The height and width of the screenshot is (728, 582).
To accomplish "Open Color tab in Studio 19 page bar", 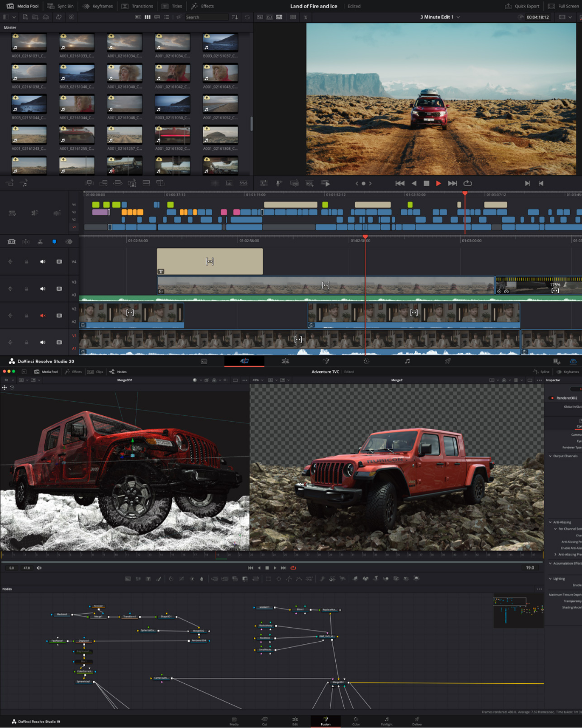I will (356, 721).
